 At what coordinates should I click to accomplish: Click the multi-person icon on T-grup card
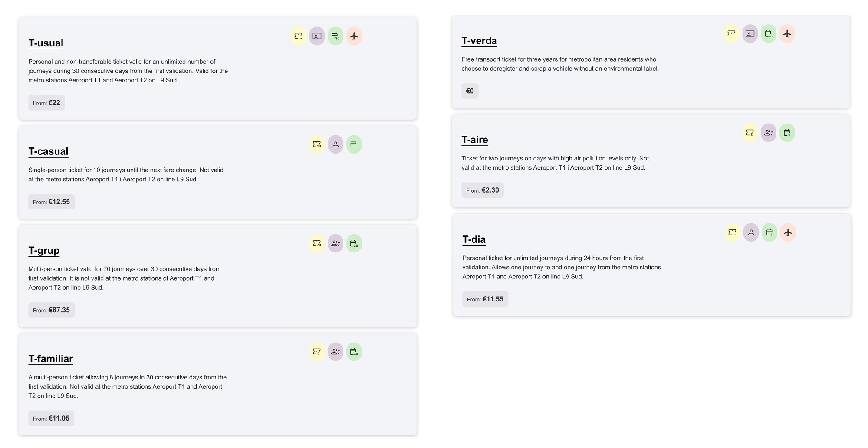pyautogui.click(x=335, y=243)
